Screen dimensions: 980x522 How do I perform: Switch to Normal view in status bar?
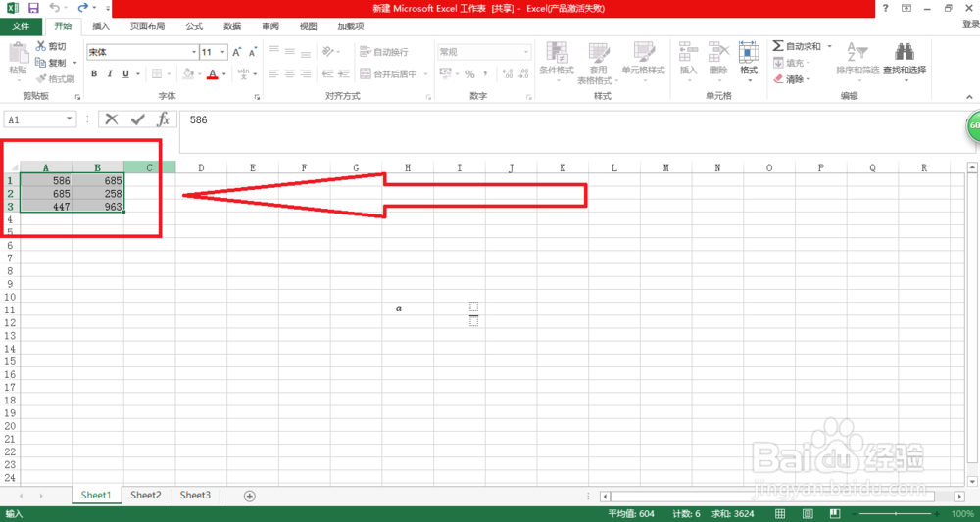click(x=779, y=514)
